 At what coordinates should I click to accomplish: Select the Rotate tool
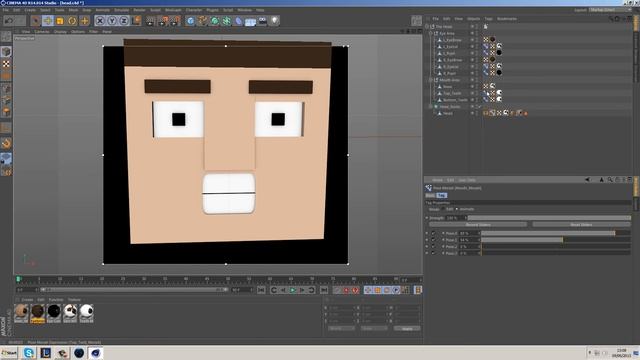72,20
